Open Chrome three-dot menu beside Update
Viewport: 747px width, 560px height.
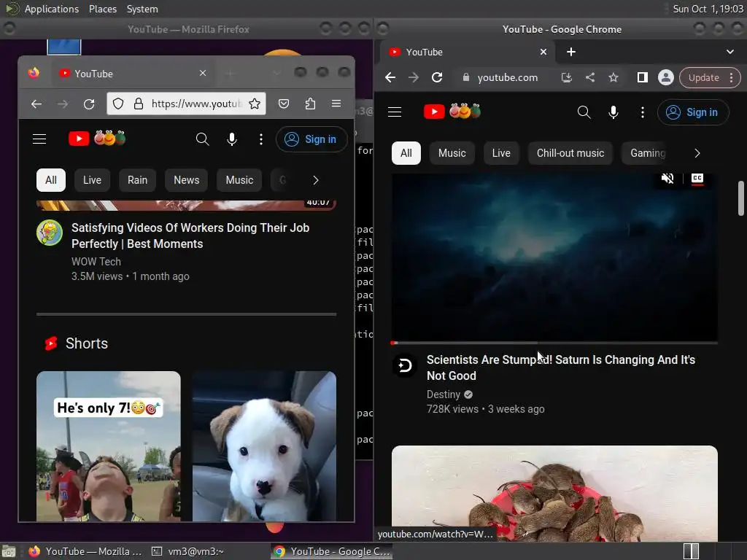point(731,77)
